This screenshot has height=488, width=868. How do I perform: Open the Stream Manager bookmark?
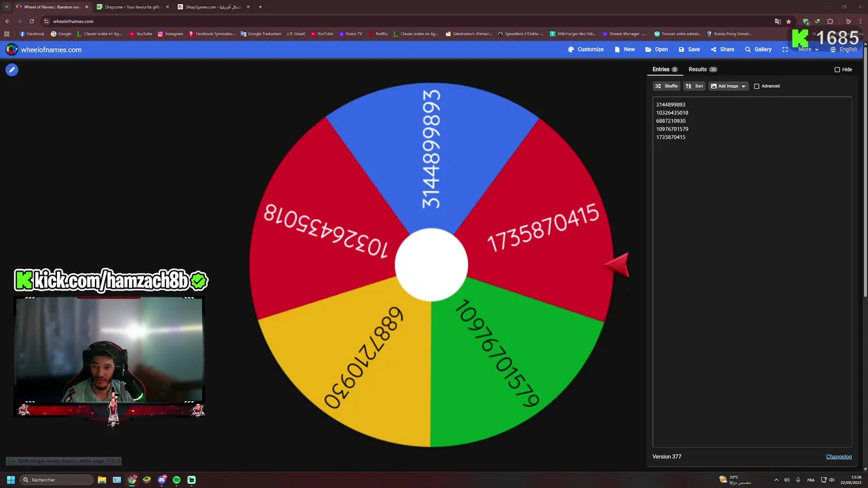click(x=624, y=34)
